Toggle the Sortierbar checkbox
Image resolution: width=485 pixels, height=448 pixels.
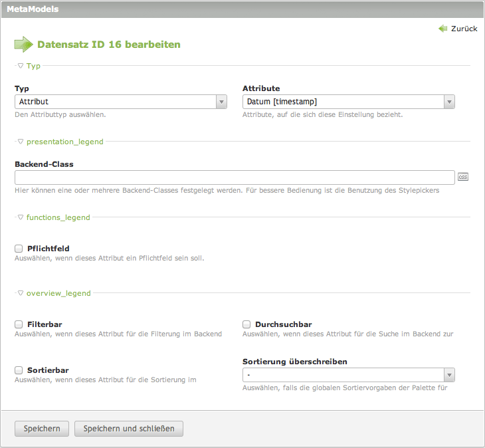pyautogui.click(x=19, y=370)
